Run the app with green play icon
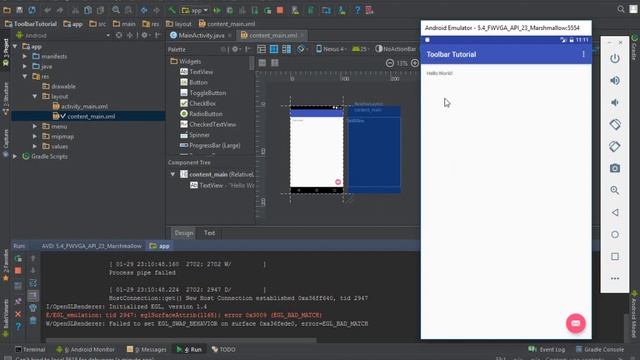The width and height of the screenshot is (640, 360). click(217, 10)
